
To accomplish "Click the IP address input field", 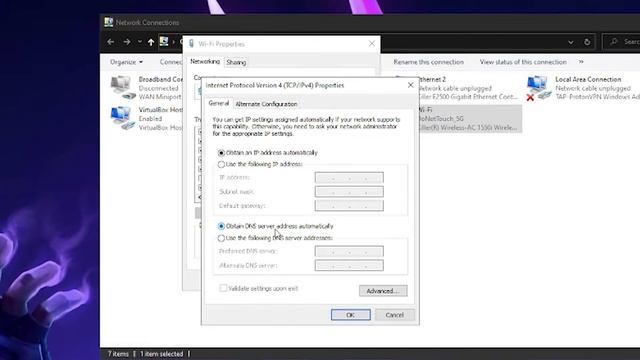I will point(349,178).
